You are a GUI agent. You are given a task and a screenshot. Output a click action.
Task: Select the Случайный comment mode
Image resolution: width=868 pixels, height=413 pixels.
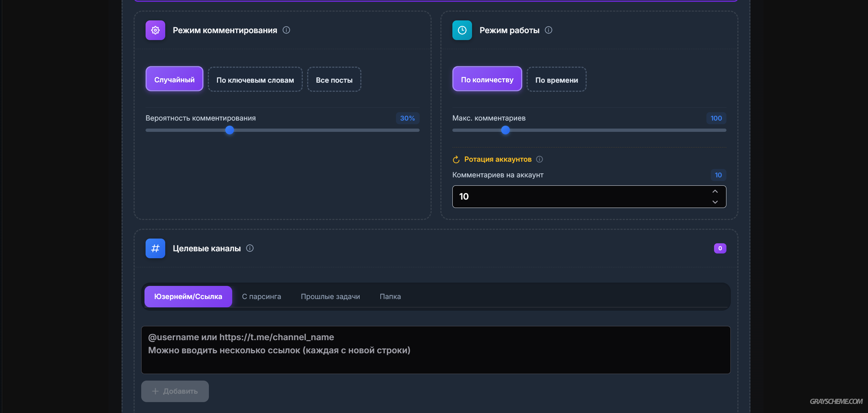click(x=174, y=79)
